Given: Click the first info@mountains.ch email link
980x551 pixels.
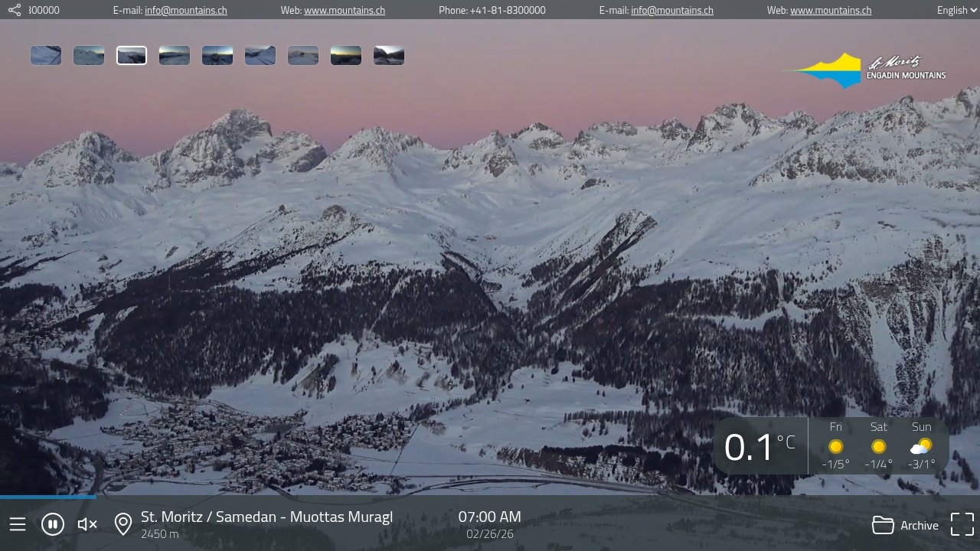Looking at the screenshot, I should point(185,10).
